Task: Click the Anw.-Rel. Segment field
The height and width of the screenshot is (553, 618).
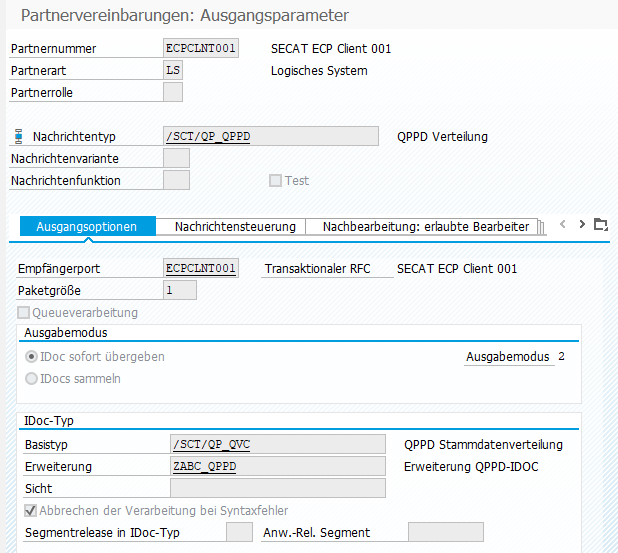Action: point(445,533)
